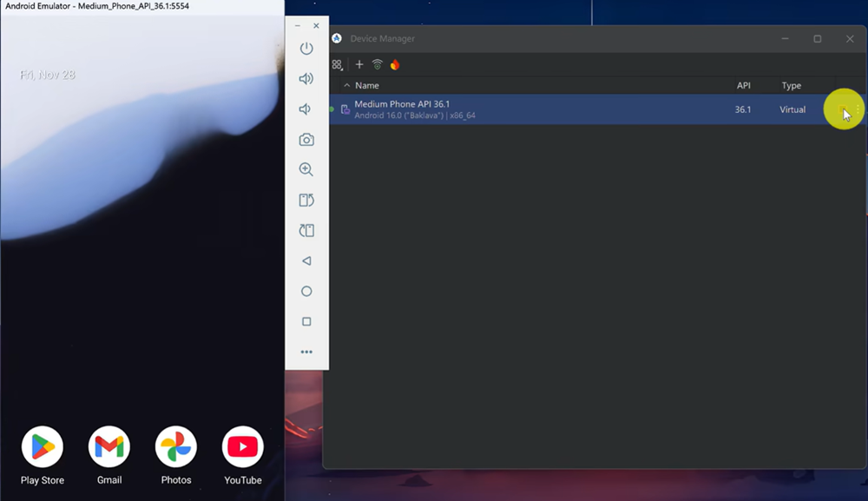Take a screenshot with the camera icon
Image resolution: width=868 pixels, height=501 pixels.
(x=306, y=140)
